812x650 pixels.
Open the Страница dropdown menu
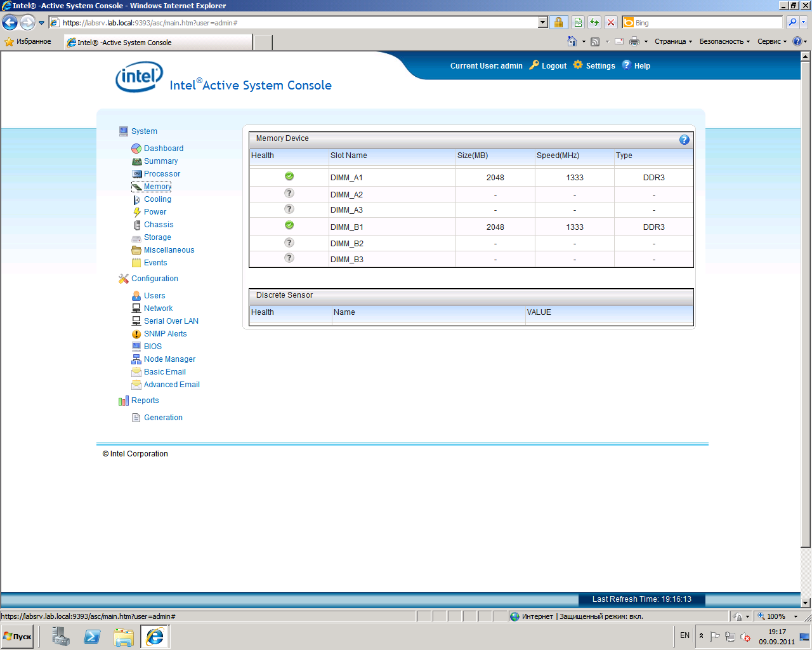click(673, 42)
